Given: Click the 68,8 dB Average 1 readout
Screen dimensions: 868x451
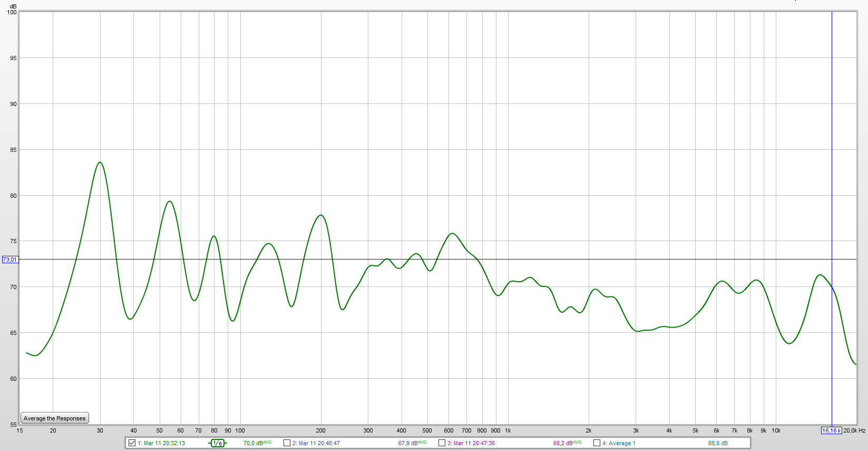Looking at the screenshot, I should pyautogui.click(x=718, y=443).
